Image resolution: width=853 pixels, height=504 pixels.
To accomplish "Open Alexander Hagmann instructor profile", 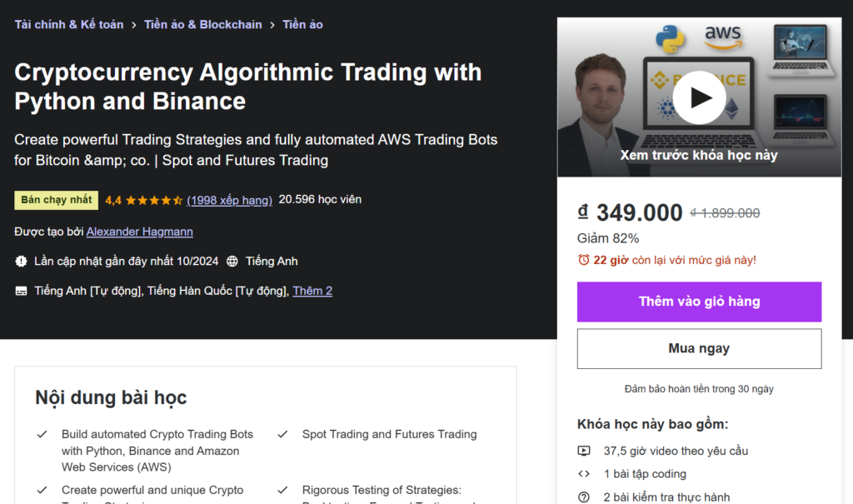I will (139, 232).
